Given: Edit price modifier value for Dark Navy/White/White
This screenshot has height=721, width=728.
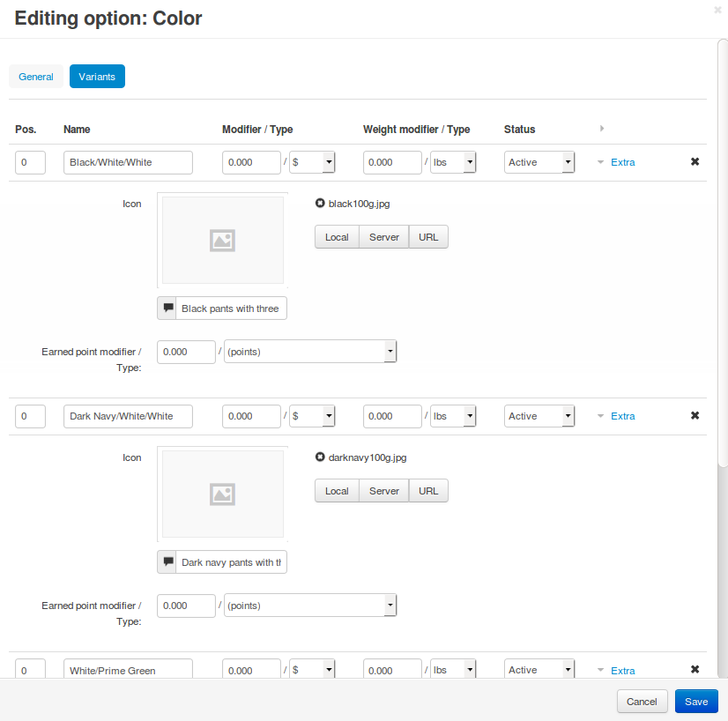Looking at the screenshot, I should click(251, 416).
